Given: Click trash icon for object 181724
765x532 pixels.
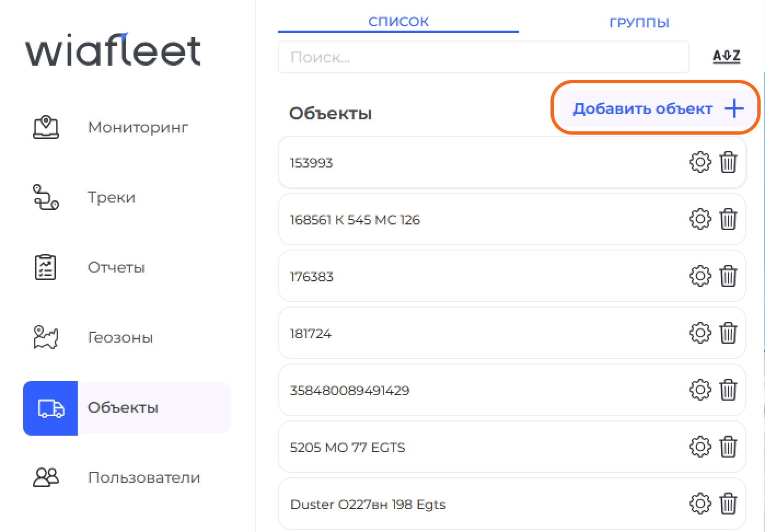Looking at the screenshot, I should 728,333.
